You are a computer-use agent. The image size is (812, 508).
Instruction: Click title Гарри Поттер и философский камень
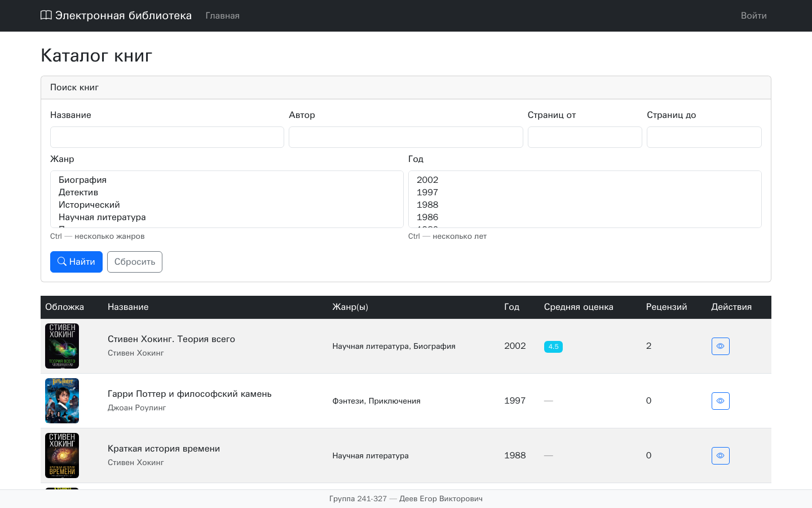click(x=189, y=394)
